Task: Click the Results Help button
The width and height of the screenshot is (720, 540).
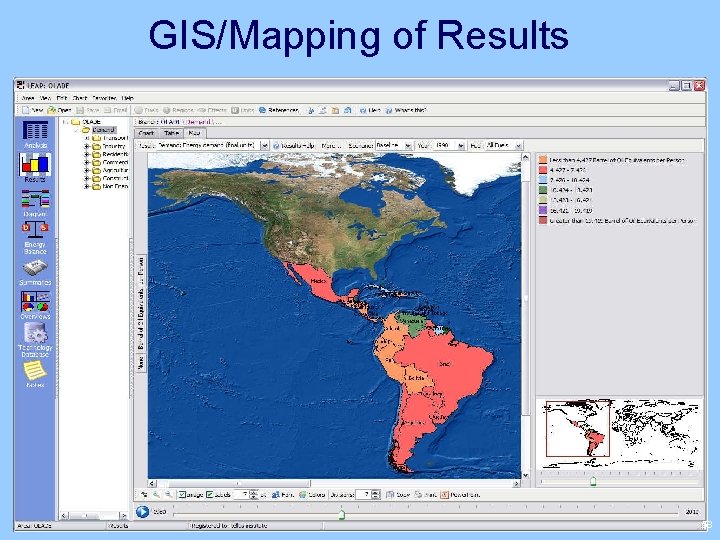Action: pyautogui.click(x=294, y=145)
